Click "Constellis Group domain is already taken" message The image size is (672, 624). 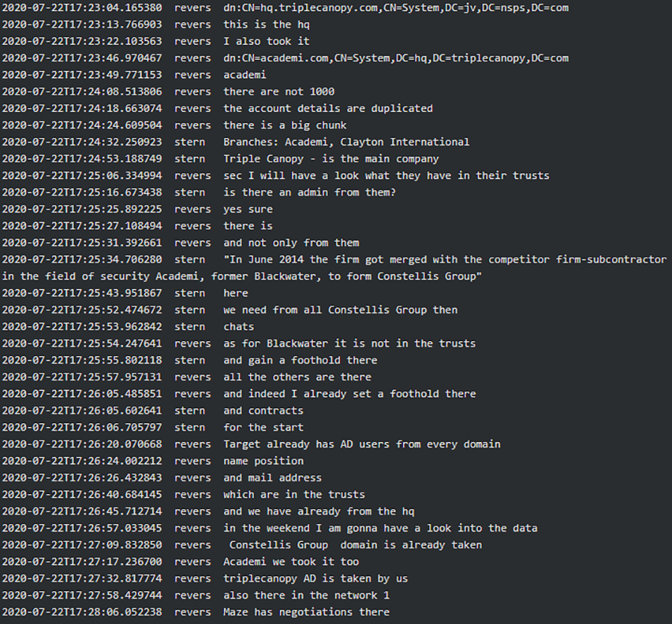coord(355,545)
